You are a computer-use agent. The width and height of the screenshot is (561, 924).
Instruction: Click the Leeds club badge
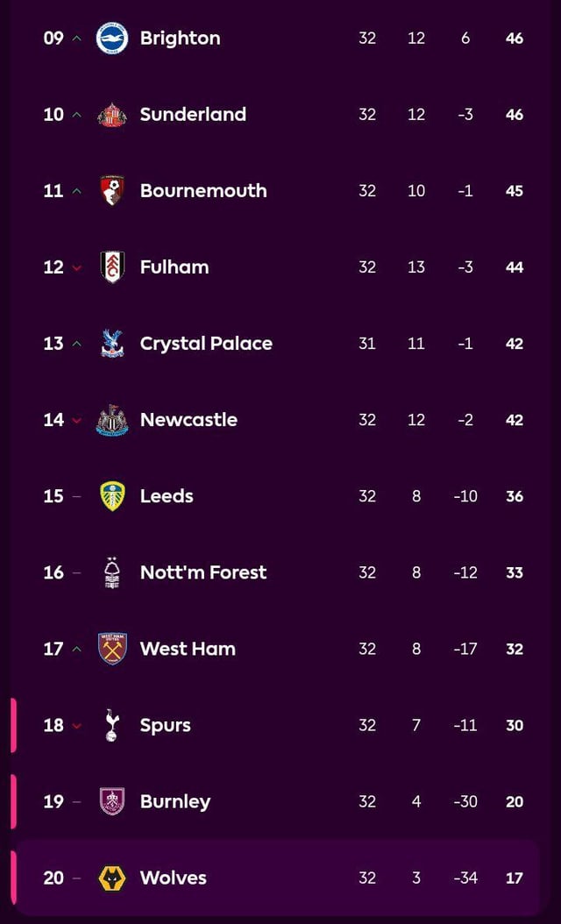click(112, 495)
